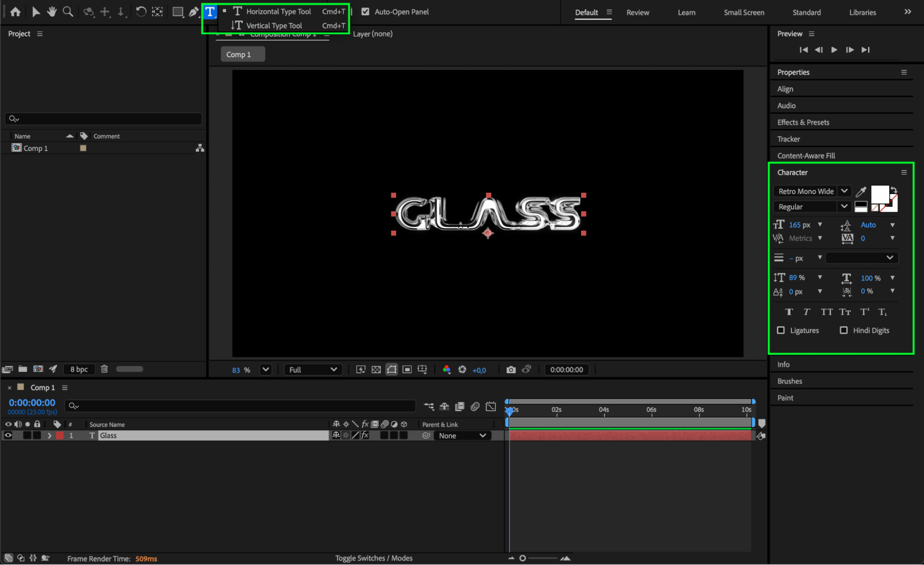
Task: Open the Effects & Presets panel
Action: pos(803,122)
